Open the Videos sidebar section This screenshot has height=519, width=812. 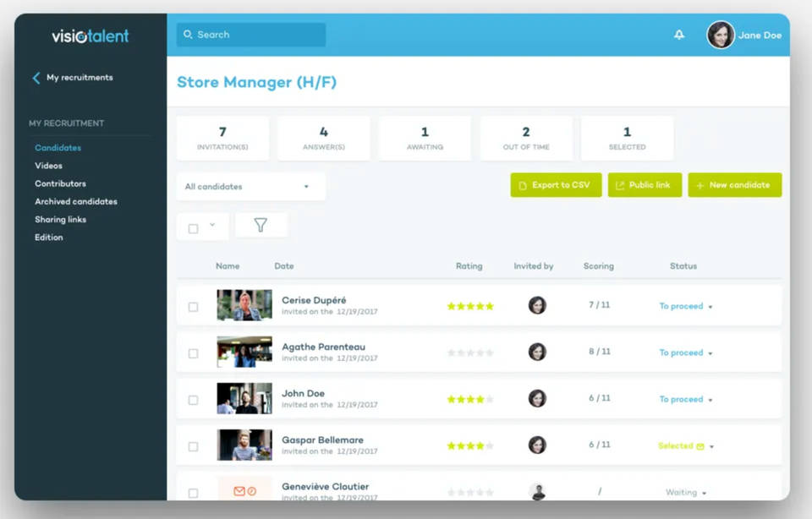pyautogui.click(x=49, y=166)
